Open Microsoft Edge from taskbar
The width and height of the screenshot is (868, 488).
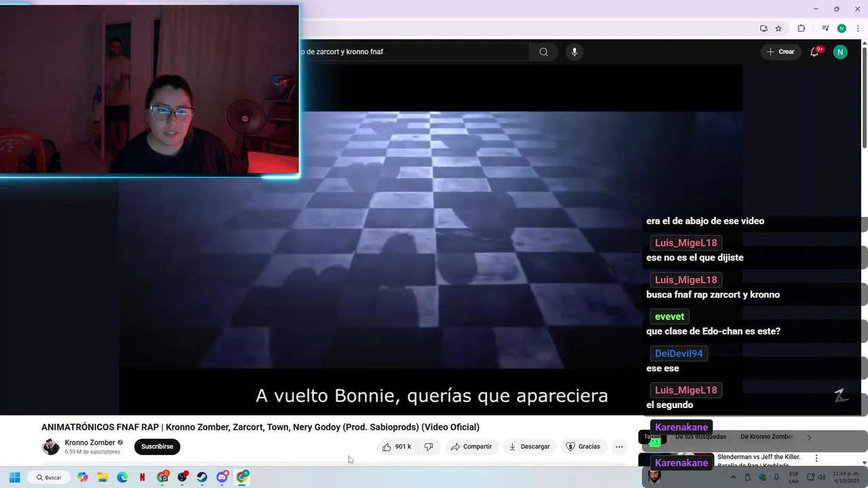click(x=123, y=477)
